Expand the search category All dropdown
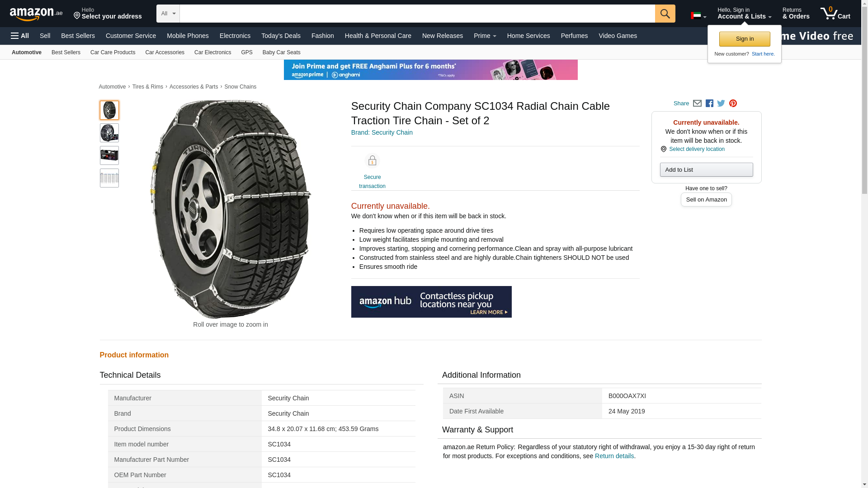 point(168,14)
